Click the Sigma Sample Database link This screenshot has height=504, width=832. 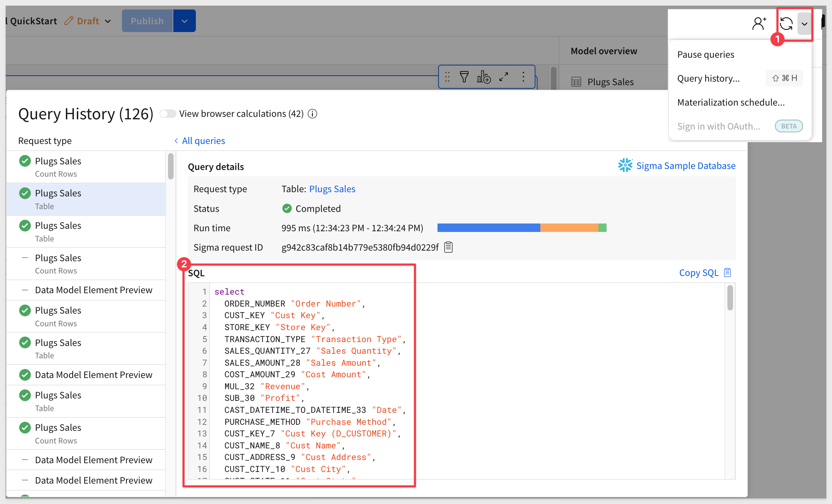686,165
